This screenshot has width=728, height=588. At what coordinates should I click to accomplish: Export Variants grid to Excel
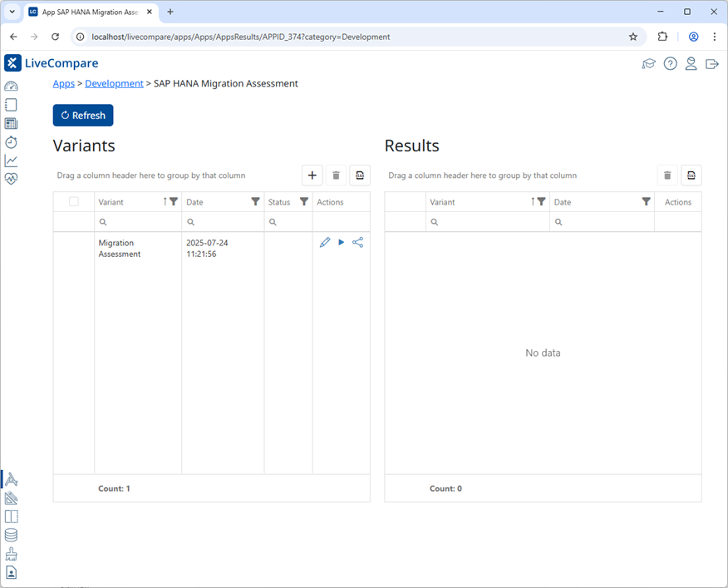[x=359, y=175]
